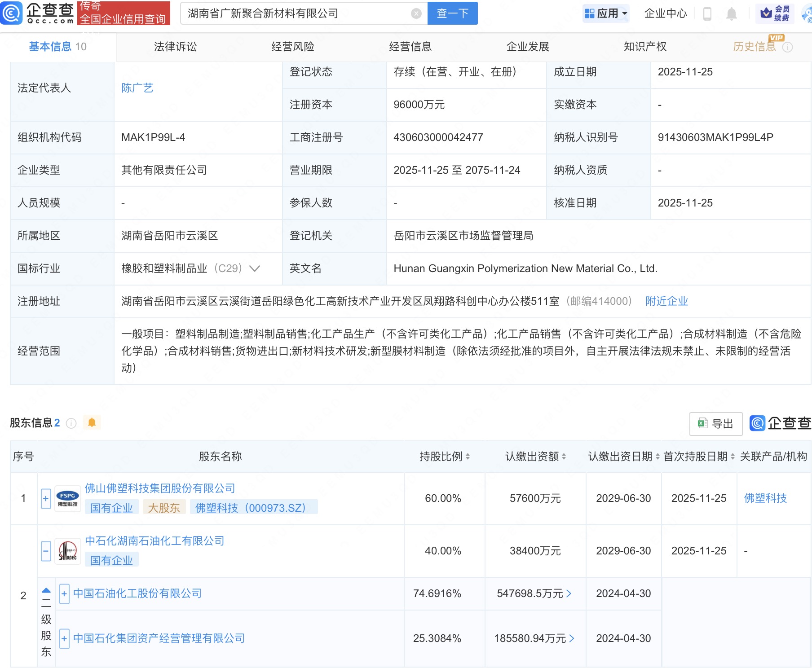
Task: Click the shareholder info alert bell
Action: pyautogui.click(x=92, y=422)
